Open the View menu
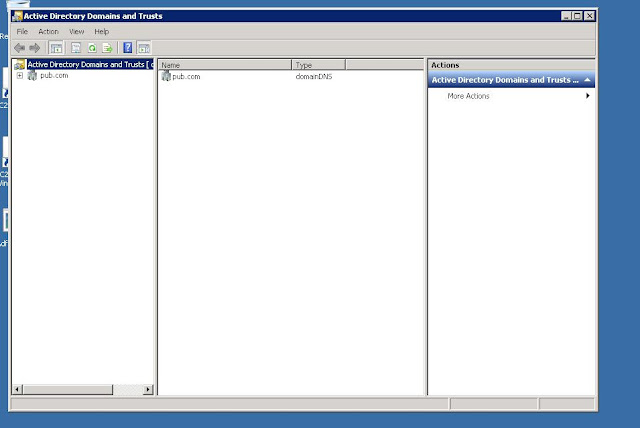This screenshot has width=640, height=428. click(x=76, y=31)
